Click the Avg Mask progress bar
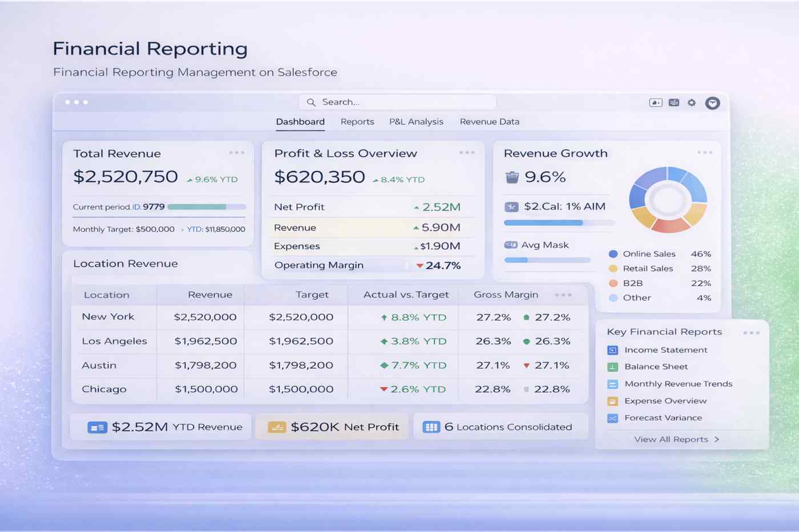The width and height of the screenshot is (799, 532). click(x=547, y=259)
